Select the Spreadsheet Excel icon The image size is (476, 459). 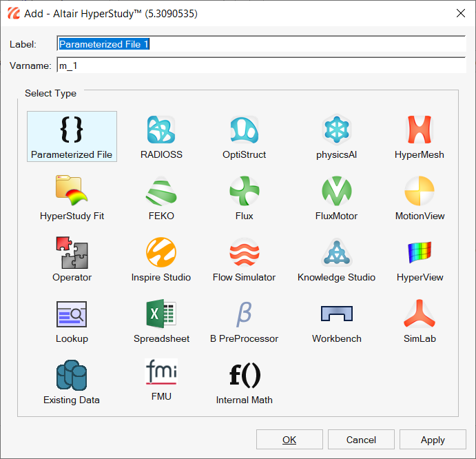pyautogui.click(x=161, y=314)
